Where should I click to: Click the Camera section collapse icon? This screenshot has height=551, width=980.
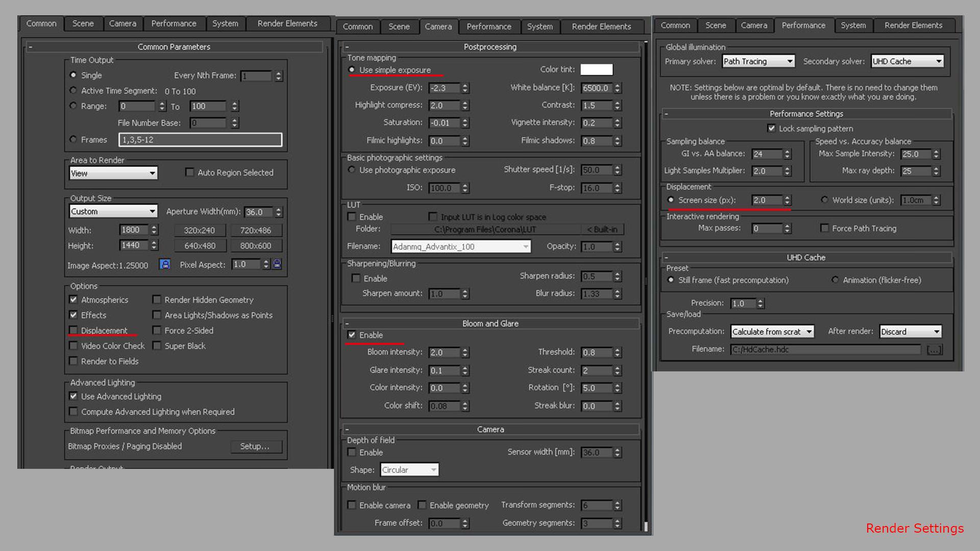pyautogui.click(x=348, y=429)
